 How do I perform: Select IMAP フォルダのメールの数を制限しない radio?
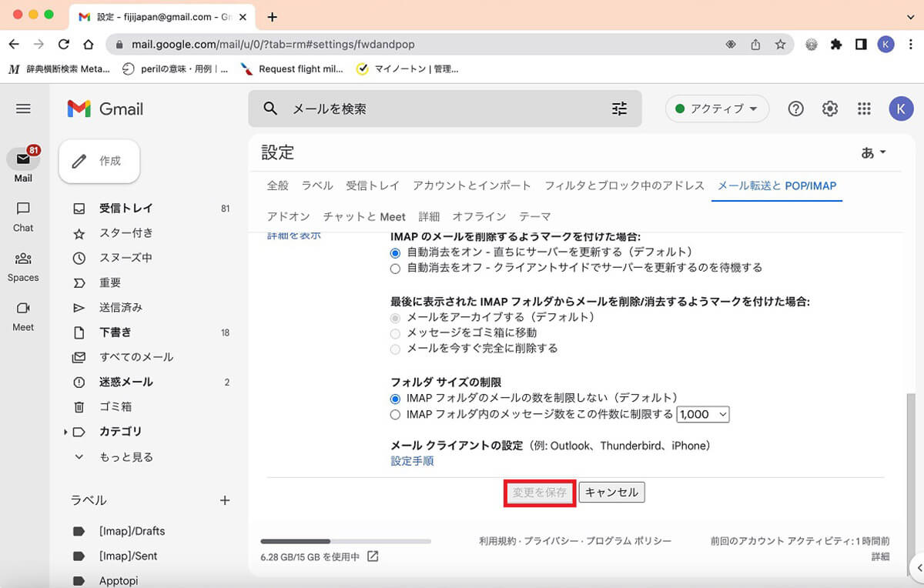395,399
